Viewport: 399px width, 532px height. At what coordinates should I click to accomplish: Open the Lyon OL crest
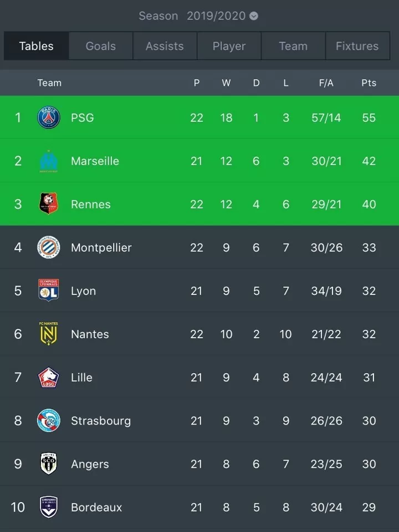(x=49, y=291)
